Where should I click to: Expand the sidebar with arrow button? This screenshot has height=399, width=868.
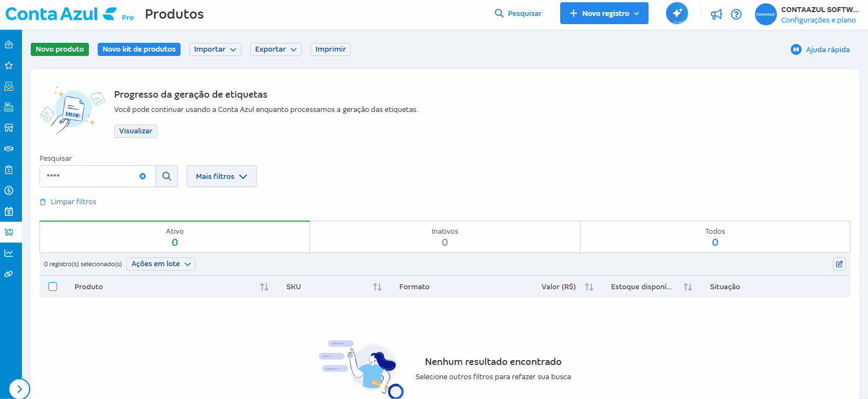tap(19, 389)
